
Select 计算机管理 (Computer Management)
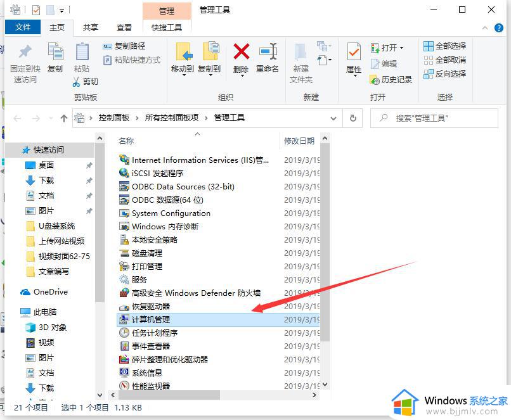pos(218,319)
